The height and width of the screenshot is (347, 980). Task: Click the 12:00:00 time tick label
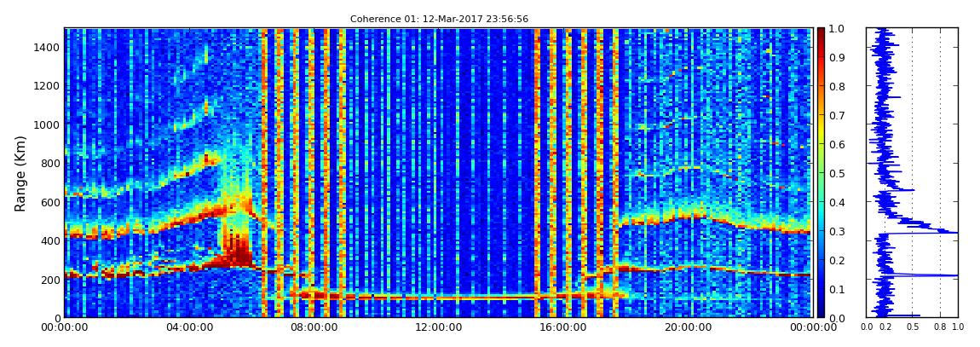437,327
